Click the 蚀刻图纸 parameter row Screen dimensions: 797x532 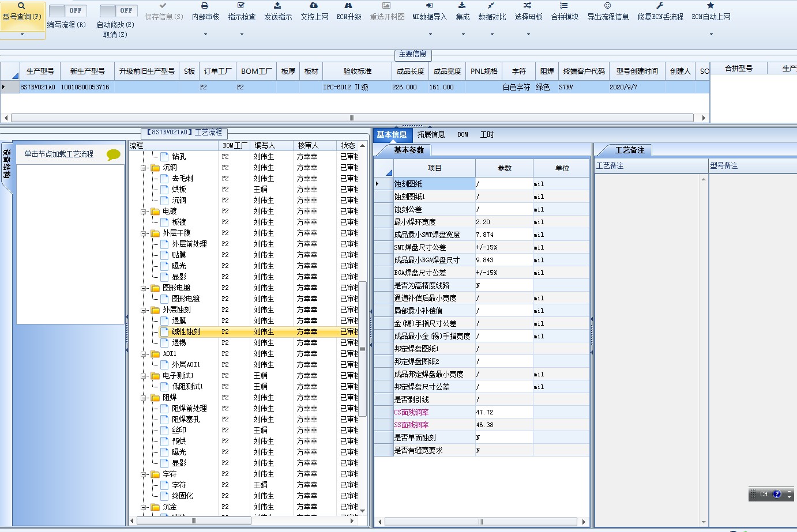(x=482, y=184)
